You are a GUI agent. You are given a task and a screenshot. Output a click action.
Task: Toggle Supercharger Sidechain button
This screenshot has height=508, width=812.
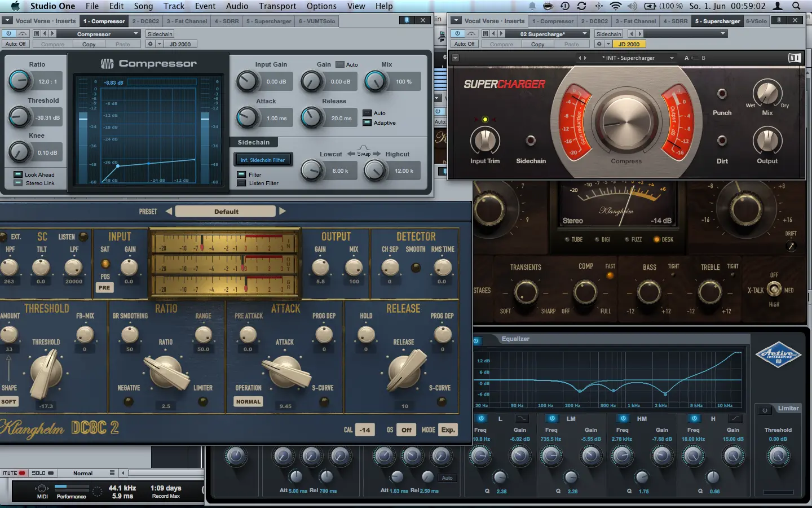coord(531,141)
